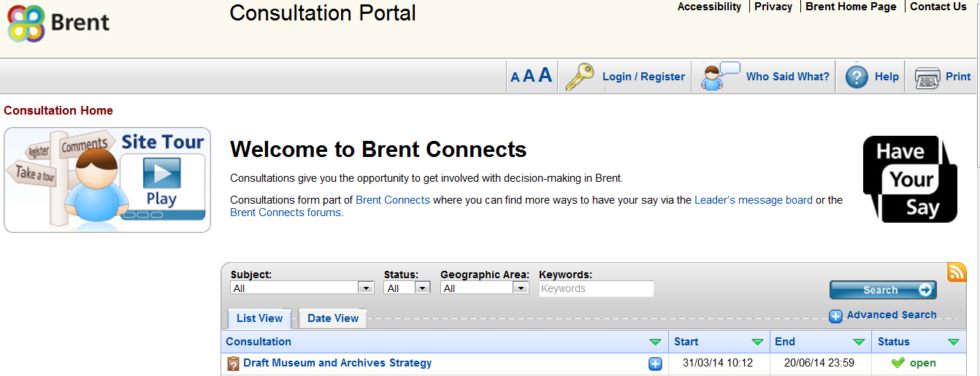This screenshot has width=980, height=376.
Task: Switch to the Date View tab
Action: pos(333,318)
